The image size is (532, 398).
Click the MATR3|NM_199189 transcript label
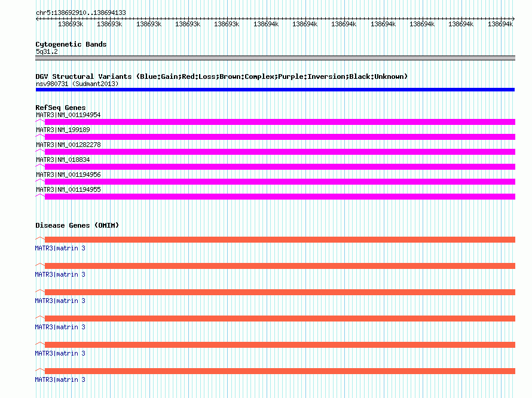click(x=63, y=130)
